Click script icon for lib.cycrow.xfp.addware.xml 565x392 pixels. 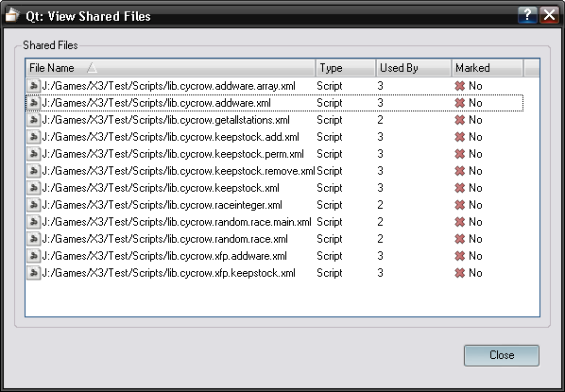click(34, 256)
